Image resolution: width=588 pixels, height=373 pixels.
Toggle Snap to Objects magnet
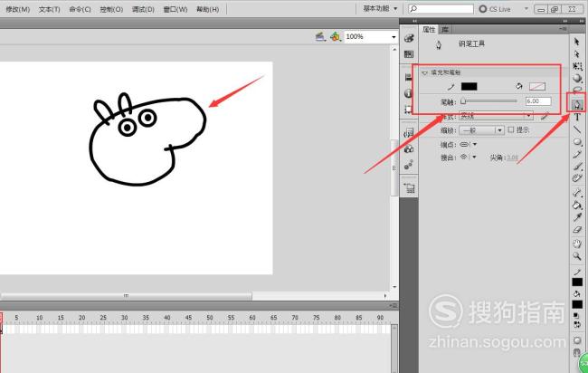577,352
